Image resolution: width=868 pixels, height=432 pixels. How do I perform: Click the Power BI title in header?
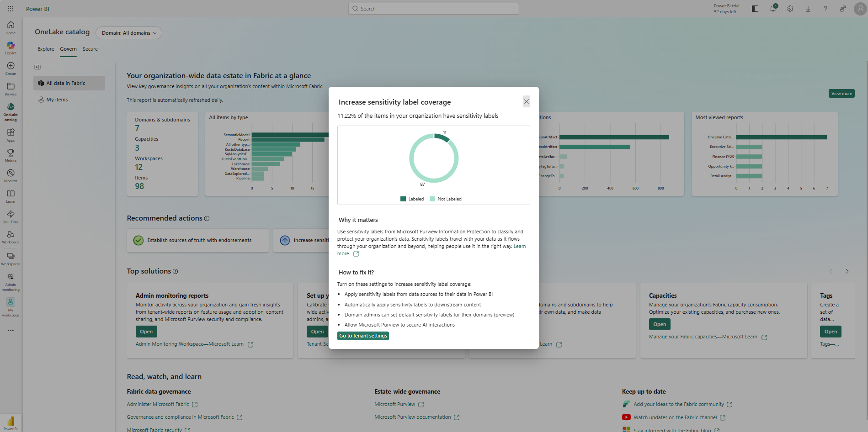[37, 9]
